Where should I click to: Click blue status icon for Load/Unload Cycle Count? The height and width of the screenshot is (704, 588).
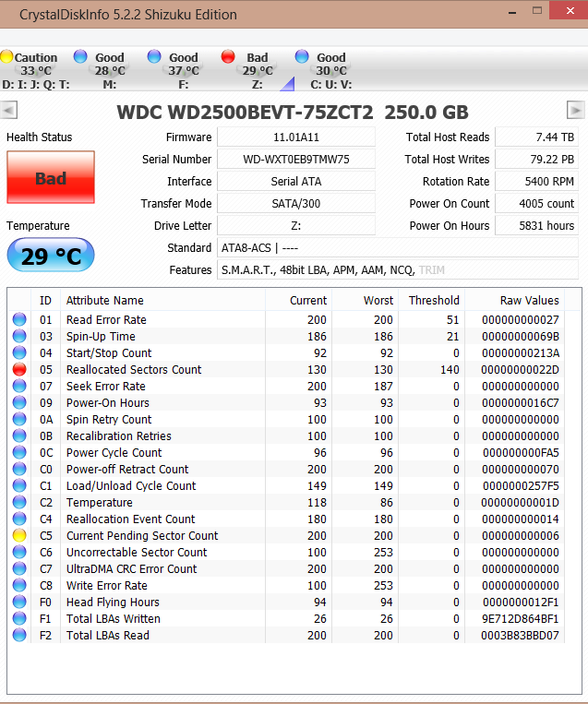19,485
